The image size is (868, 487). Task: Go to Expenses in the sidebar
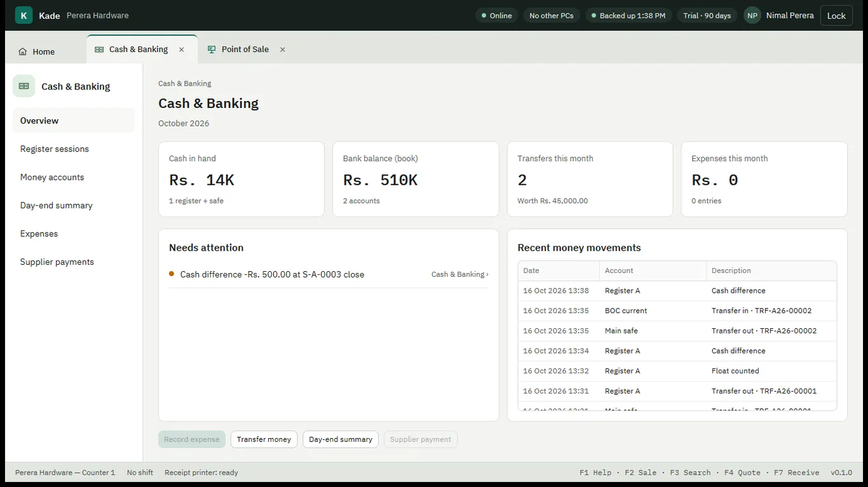74,234
